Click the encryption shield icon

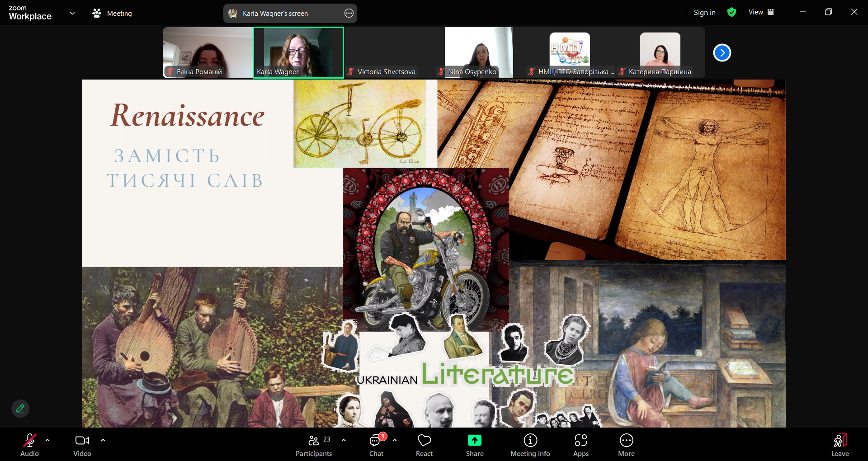pyautogui.click(x=731, y=13)
